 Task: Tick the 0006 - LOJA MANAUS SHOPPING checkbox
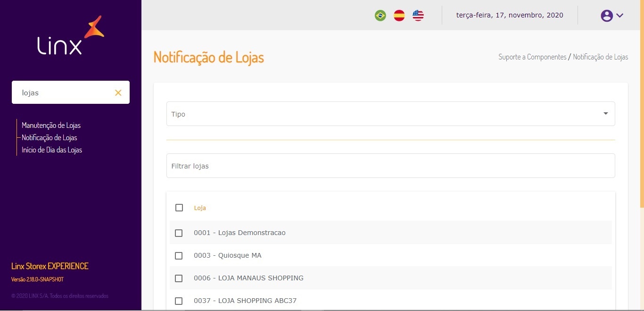point(179,278)
